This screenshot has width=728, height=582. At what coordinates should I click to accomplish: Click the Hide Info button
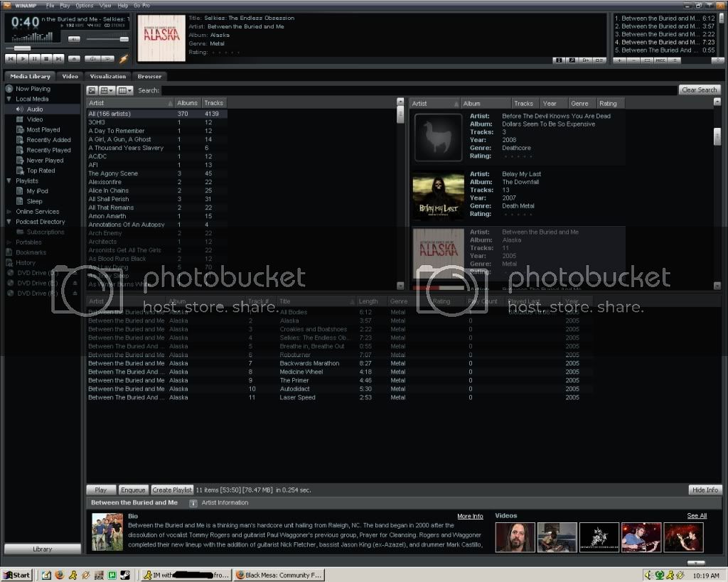point(705,490)
